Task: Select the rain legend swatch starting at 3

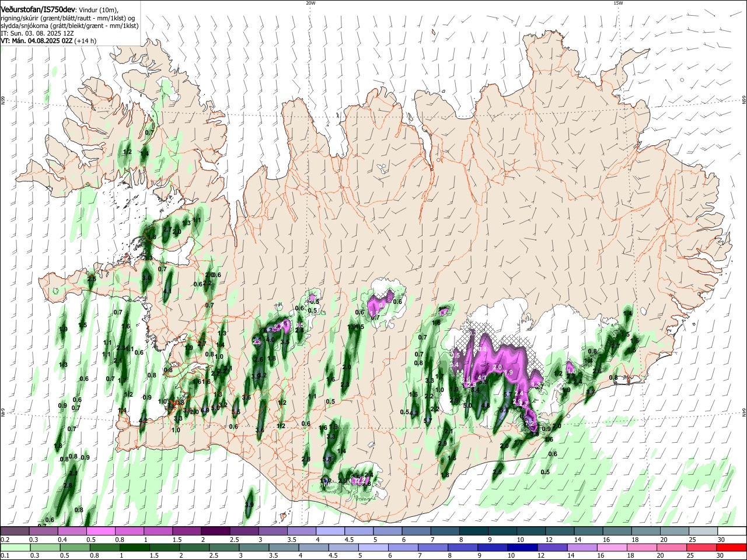Action: click(x=254, y=547)
